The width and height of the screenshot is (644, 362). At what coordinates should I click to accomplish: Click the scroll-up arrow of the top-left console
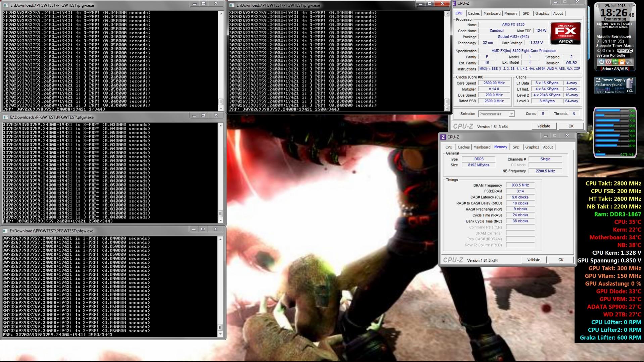pos(221,13)
